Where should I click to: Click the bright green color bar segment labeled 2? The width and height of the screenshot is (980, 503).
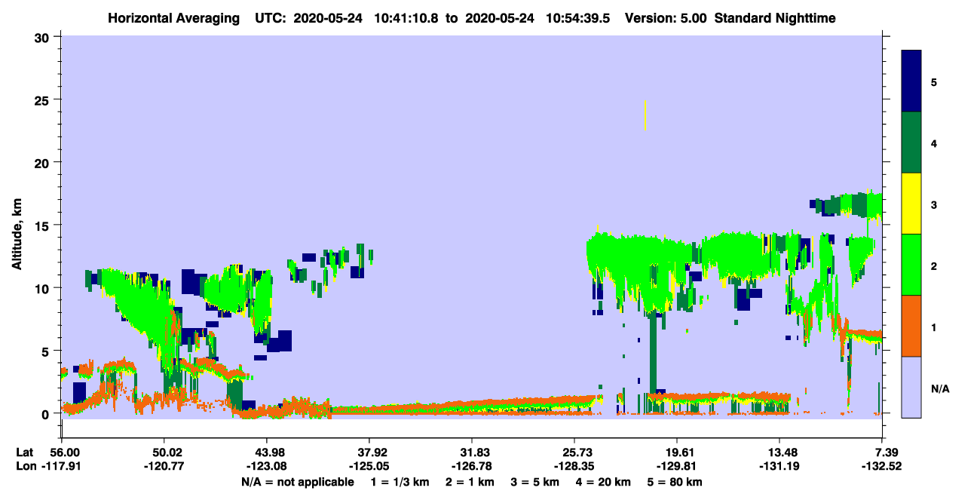(x=911, y=265)
